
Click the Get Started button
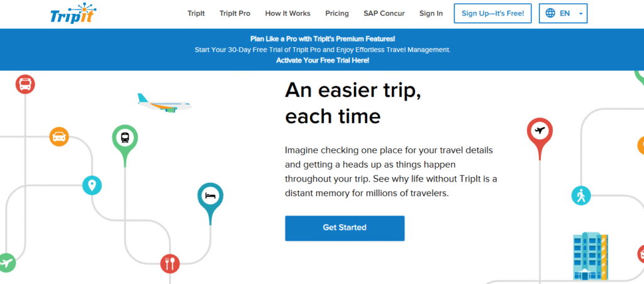[x=345, y=228]
